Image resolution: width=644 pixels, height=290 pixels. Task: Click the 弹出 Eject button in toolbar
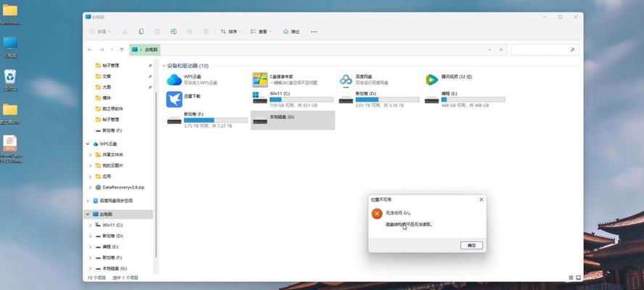pos(291,32)
